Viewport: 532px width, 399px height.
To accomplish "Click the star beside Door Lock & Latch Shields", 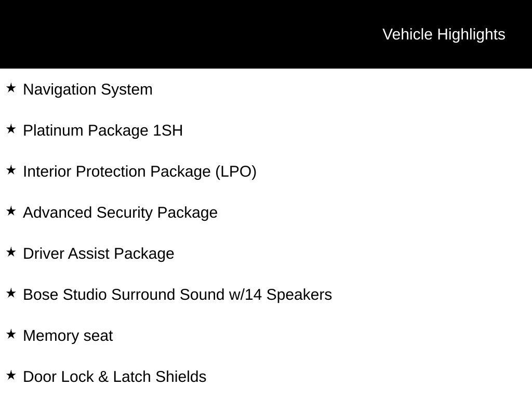I will [11, 376].
